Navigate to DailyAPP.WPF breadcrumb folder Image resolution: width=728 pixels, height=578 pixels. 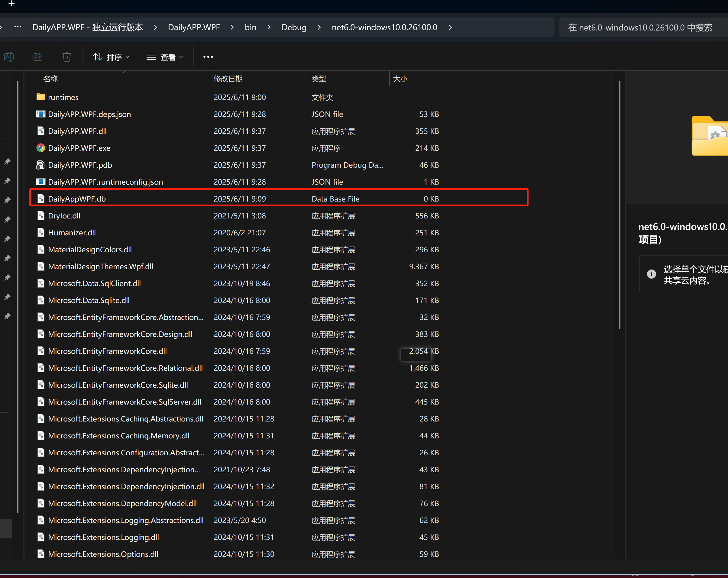[x=194, y=27]
